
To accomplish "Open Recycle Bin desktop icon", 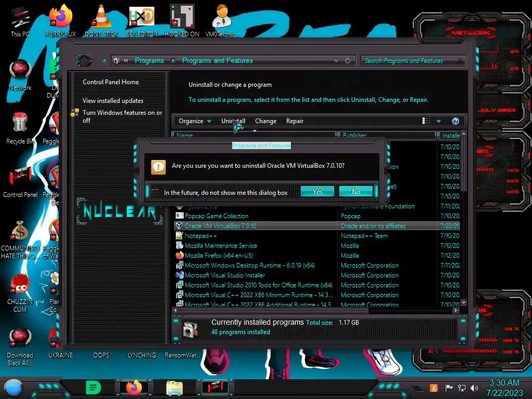I will (x=20, y=129).
